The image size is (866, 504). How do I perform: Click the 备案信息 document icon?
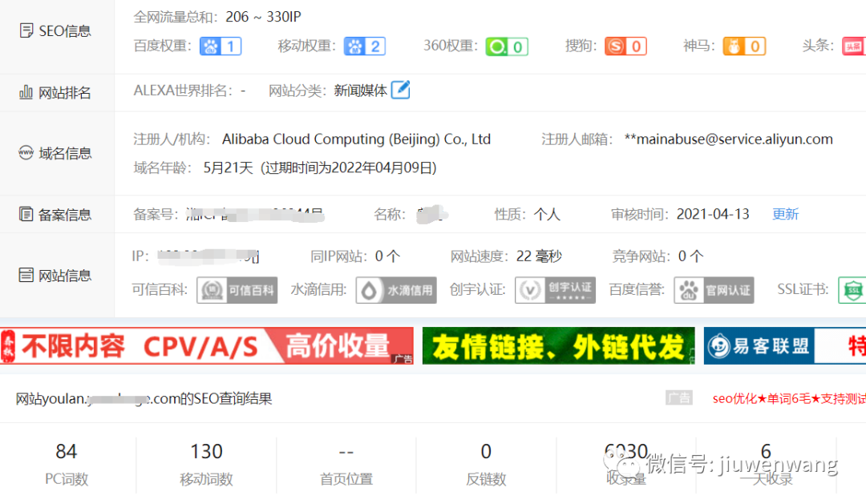pos(26,214)
